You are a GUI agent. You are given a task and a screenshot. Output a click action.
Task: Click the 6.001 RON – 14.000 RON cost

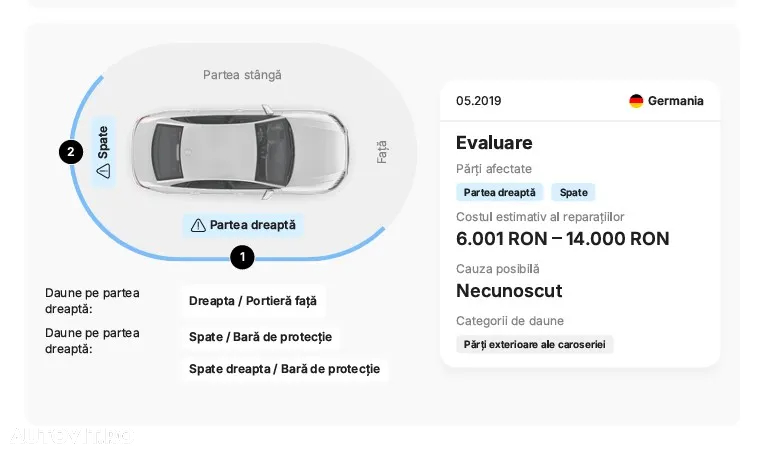[563, 239]
